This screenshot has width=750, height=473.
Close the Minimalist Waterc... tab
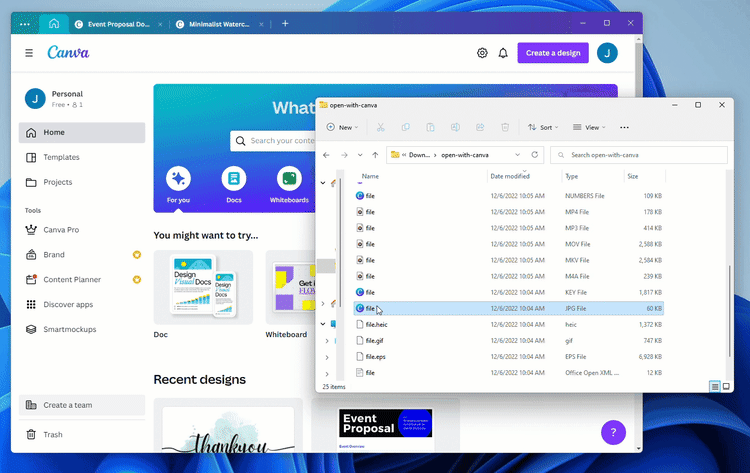[261, 24]
